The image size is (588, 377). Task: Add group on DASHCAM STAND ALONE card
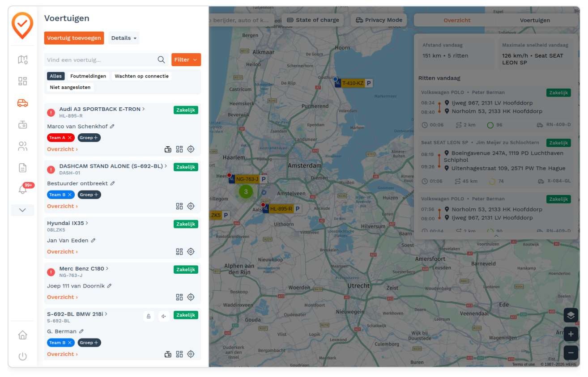pos(89,195)
